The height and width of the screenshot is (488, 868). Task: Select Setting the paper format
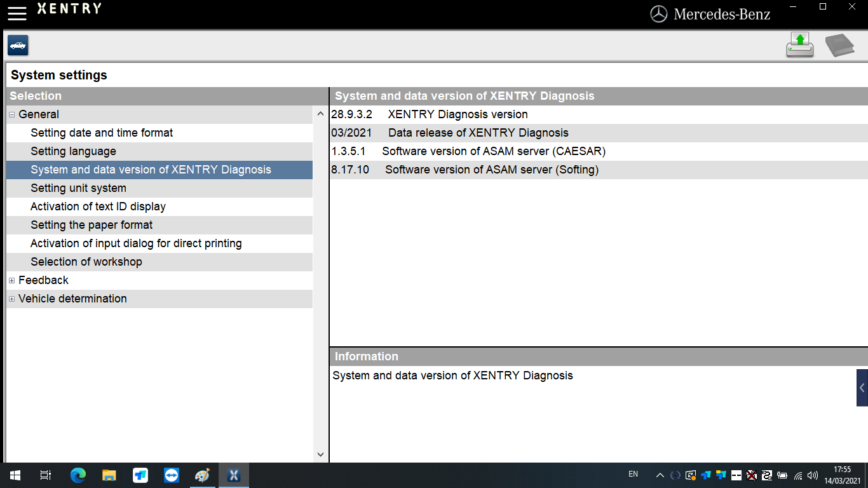tap(92, 225)
